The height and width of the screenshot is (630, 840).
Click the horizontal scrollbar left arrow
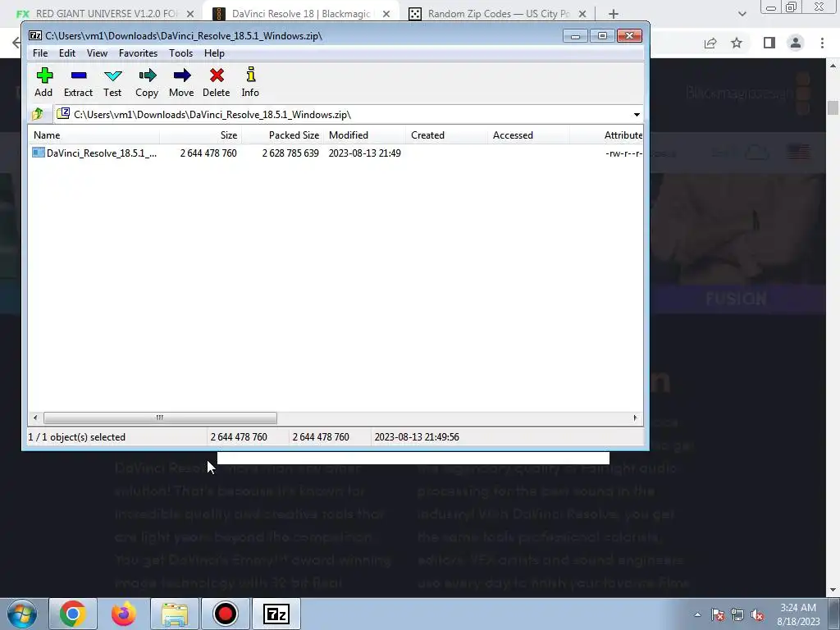click(x=35, y=418)
